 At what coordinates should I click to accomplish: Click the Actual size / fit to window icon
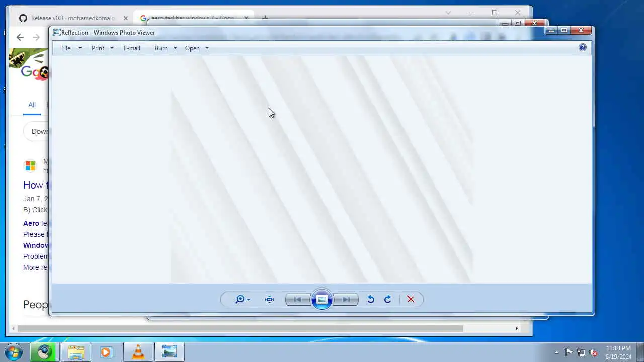click(x=269, y=300)
